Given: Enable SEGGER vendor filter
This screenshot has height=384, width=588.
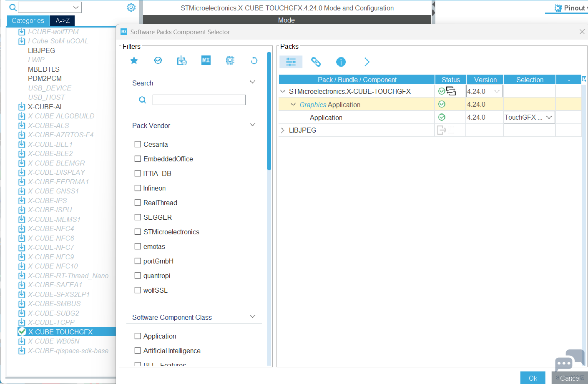Looking at the screenshot, I should (138, 217).
